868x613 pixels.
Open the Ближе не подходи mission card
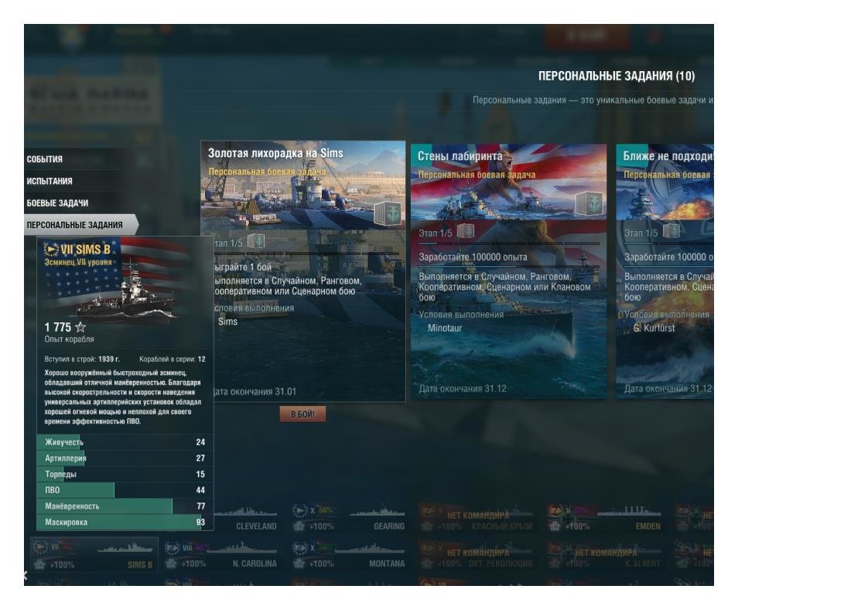coord(665,271)
